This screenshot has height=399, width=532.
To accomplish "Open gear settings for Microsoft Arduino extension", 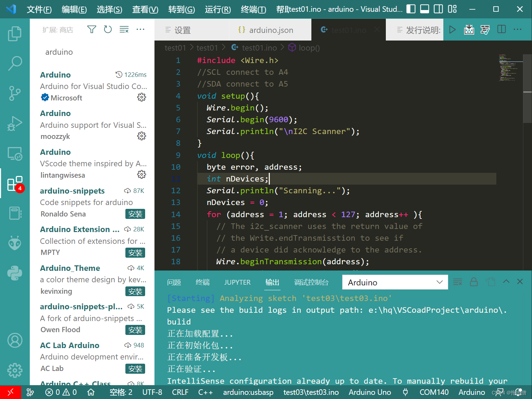I will pyautogui.click(x=141, y=97).
